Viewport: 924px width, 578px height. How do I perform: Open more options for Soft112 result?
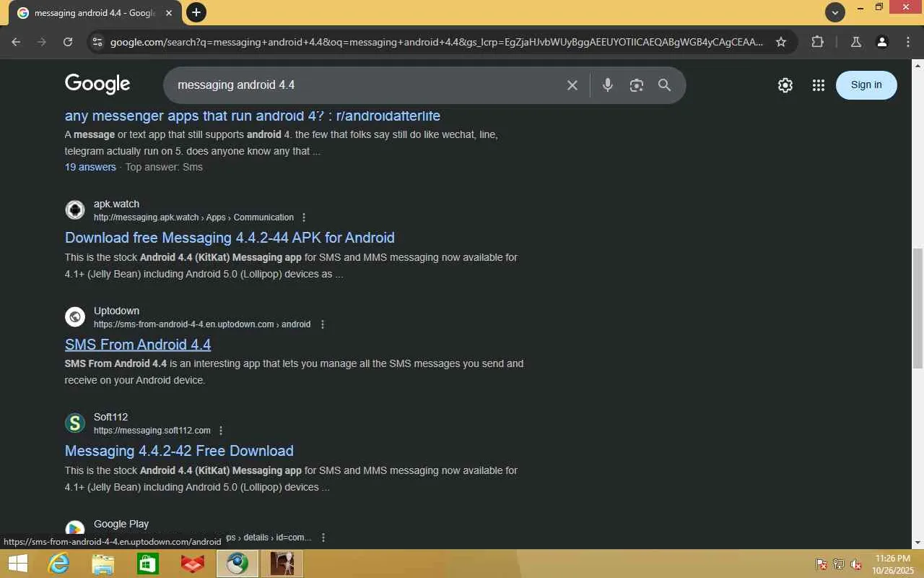point(221,431)
